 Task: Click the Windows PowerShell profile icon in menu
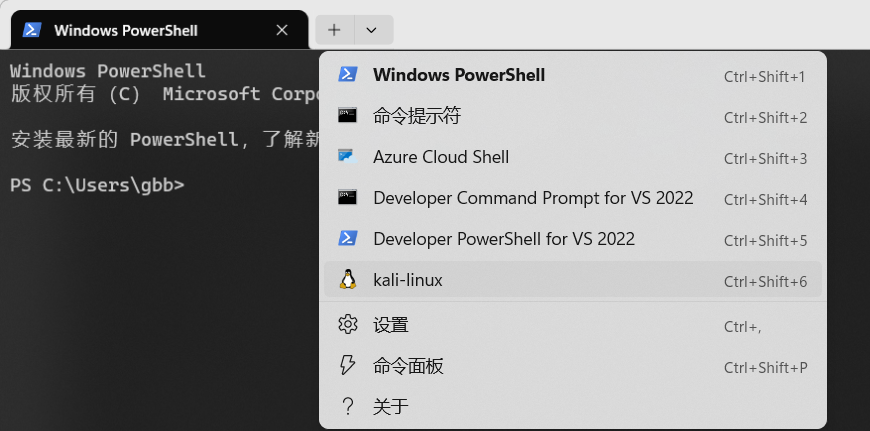pyautogui.click(x=348, y=75)
